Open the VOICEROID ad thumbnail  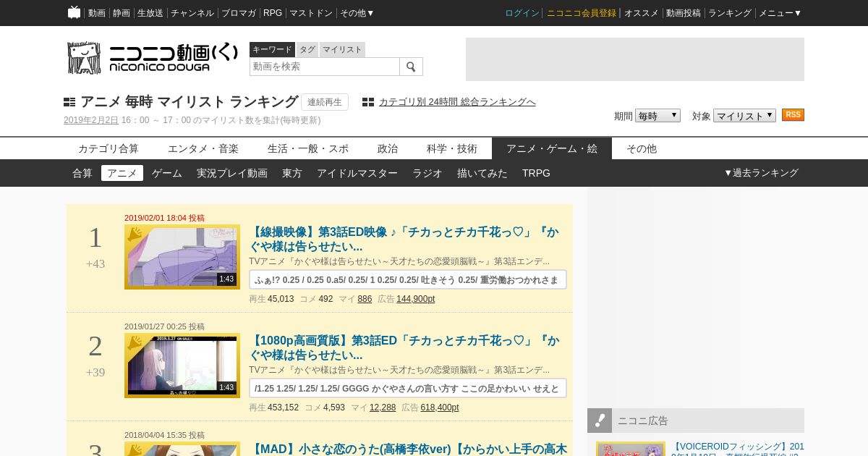click(631, 449)
